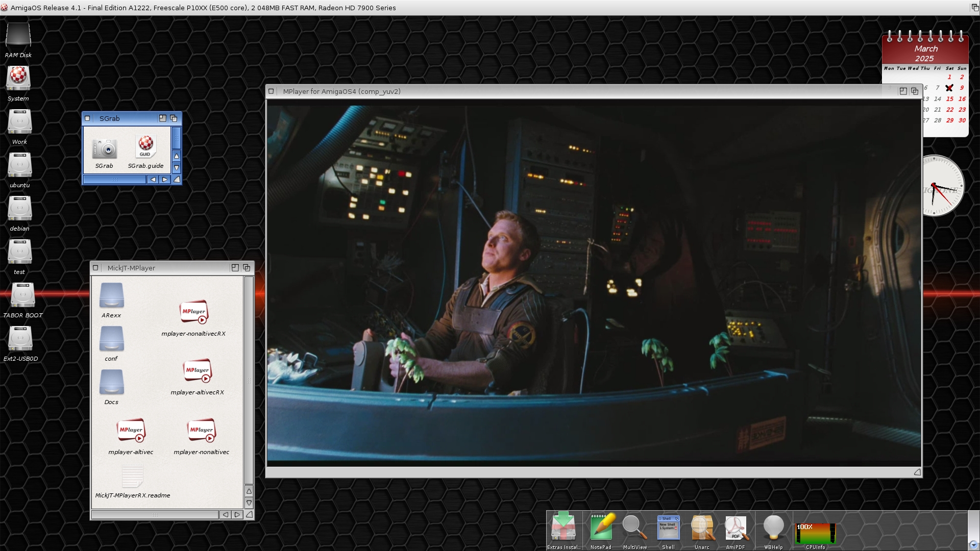Click SGrab window scroll down arrow
The width and height of the screenshot is (980, 551).
coord(177,168)
